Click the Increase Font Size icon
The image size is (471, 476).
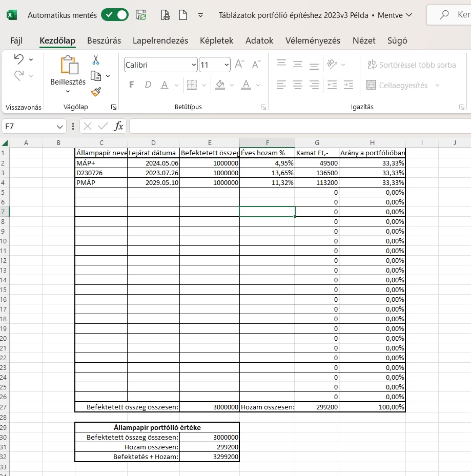[x=239, y=65]
